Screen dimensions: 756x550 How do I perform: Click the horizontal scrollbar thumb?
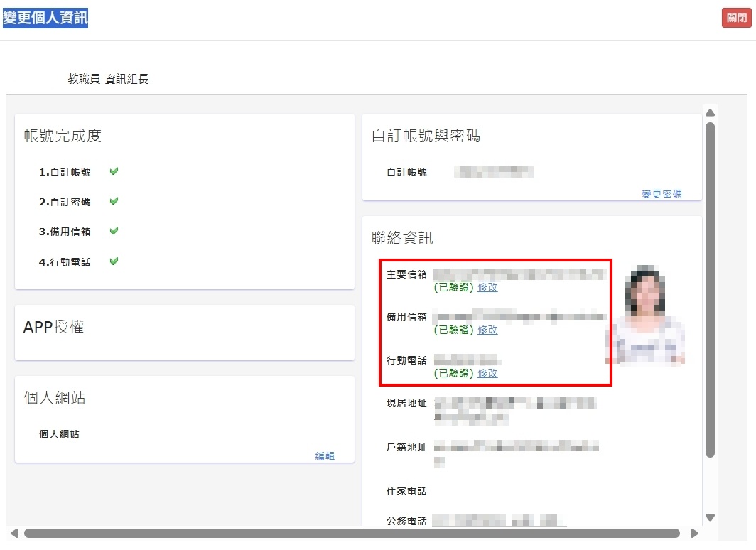coord(351,533)
